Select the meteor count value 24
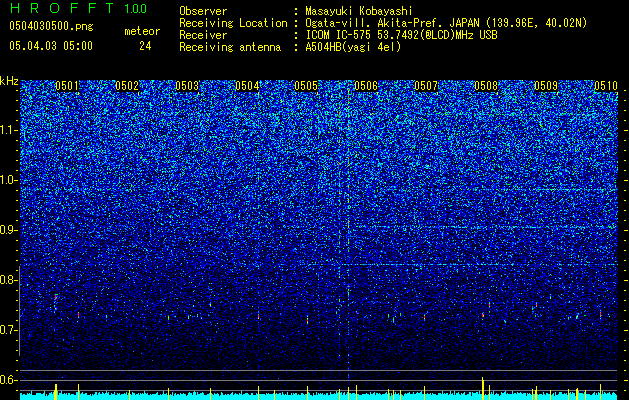Screen dimensions: 629x400 coord(145,46)
